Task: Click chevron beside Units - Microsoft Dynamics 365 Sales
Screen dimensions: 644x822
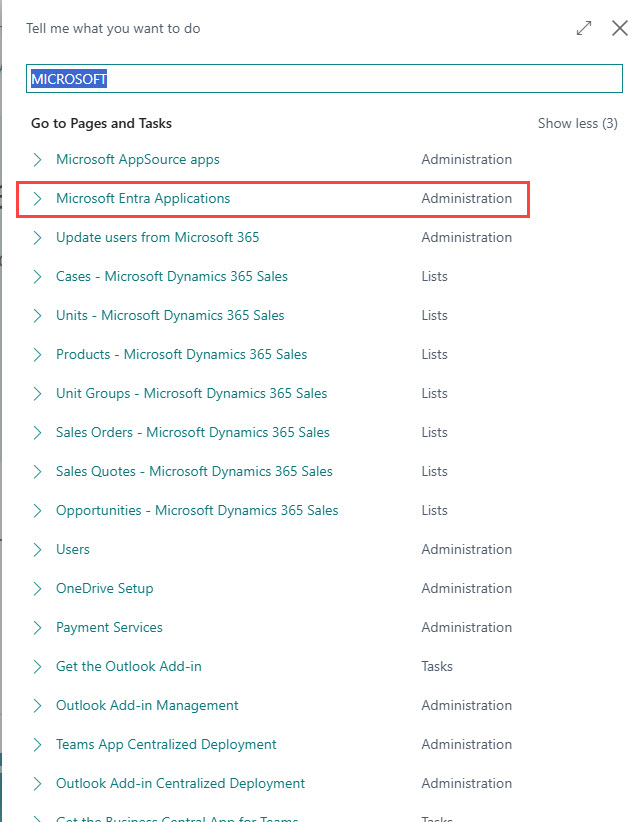Action: 38,315
